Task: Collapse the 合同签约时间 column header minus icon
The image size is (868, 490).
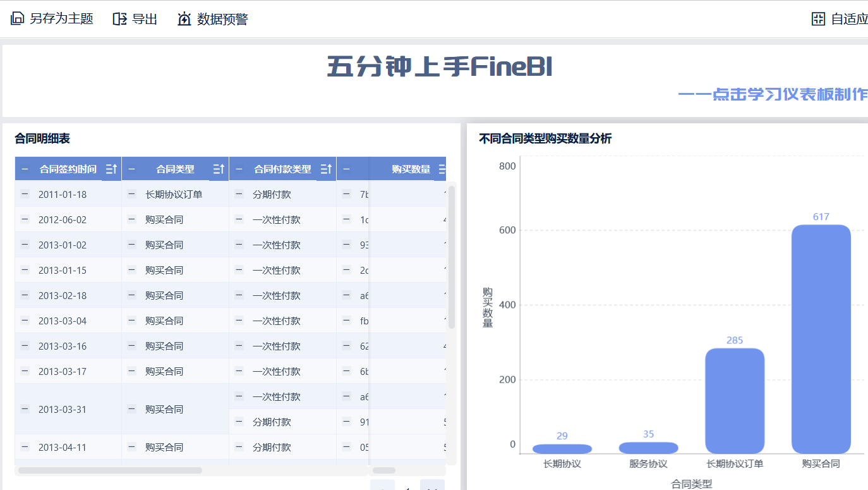Action: point(25,169)
